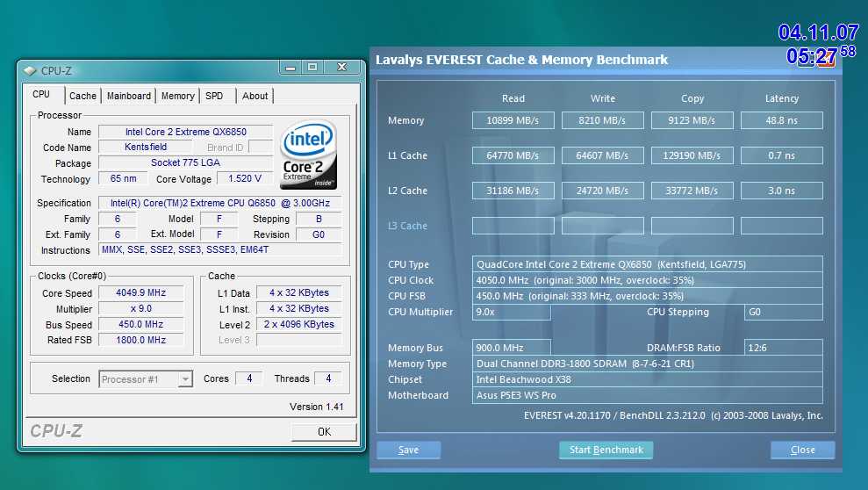Switch to the Cache tab in CPU-Z
This screenshot has width=868, height=490.
(82, 96)
